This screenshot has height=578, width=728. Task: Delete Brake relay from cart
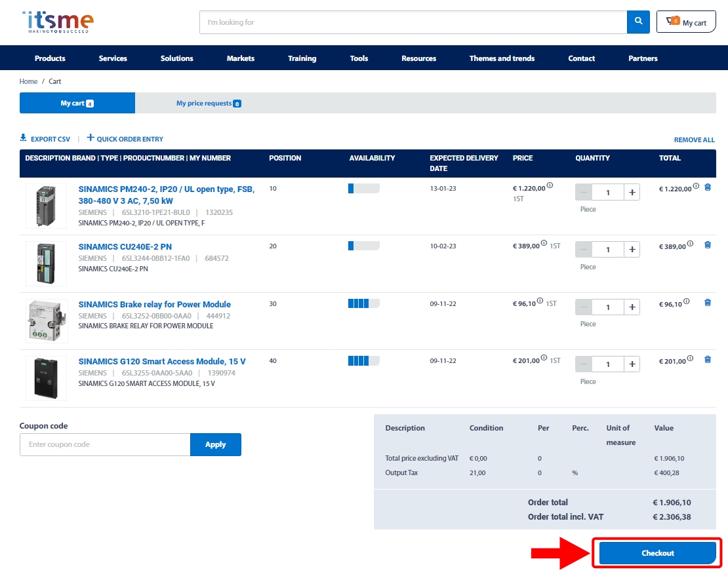coord(708,303)
